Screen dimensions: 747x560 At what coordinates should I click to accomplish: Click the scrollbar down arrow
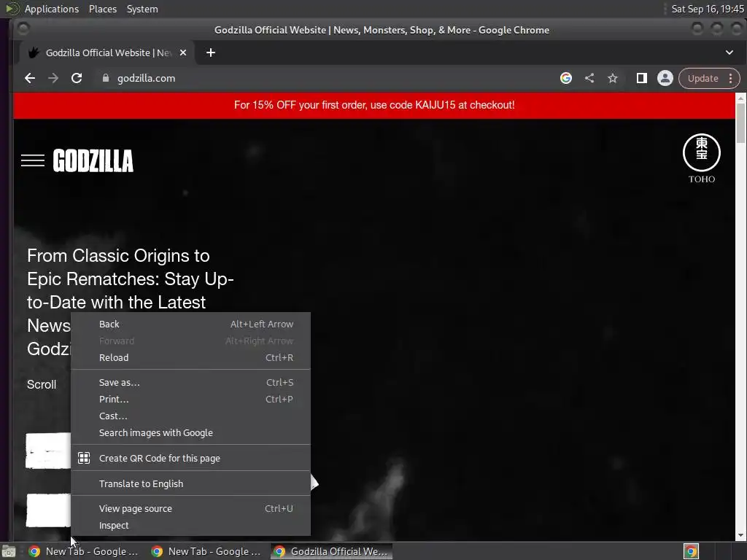point(741,536)
